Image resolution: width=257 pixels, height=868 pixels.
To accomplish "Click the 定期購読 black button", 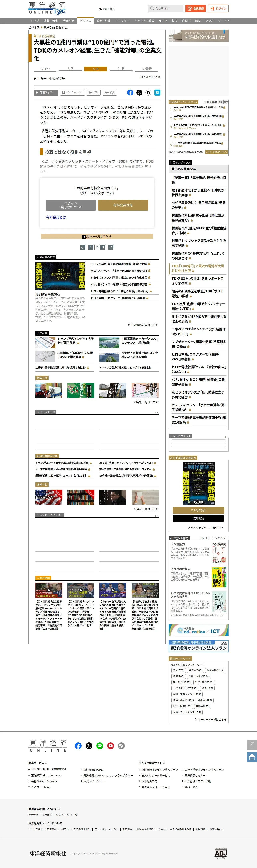I will (199, 519).
